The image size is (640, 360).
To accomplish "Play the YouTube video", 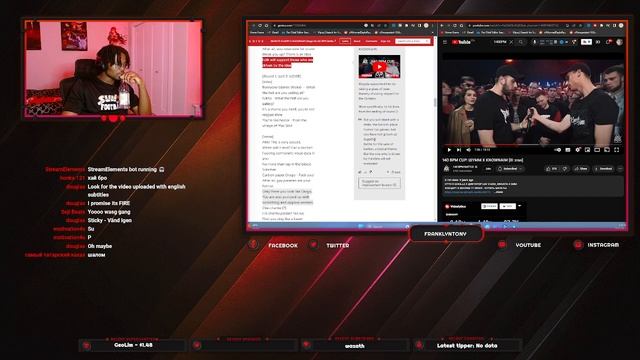I will pos(449,150).
